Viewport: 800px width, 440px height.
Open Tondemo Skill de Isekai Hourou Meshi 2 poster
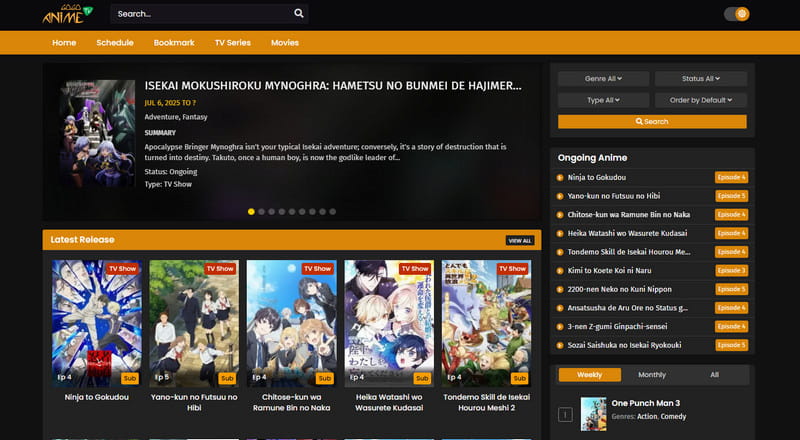pyautogui.click(x=487, y=323)
